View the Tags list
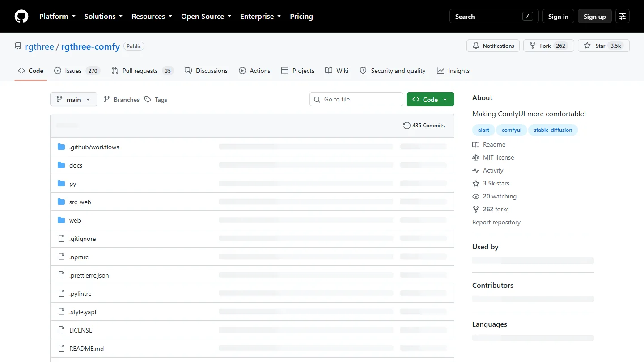The height and width of the screenshot is (362, 644). pos(156,100)
